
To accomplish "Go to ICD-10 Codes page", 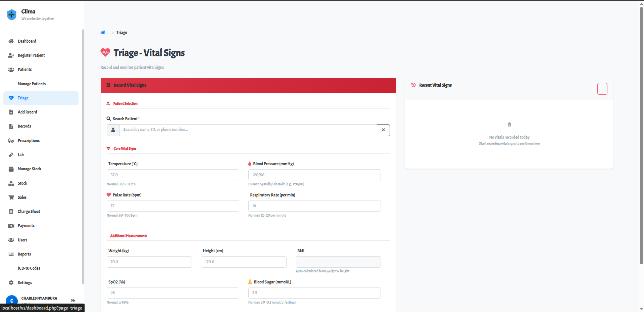I will coord(29,268).
